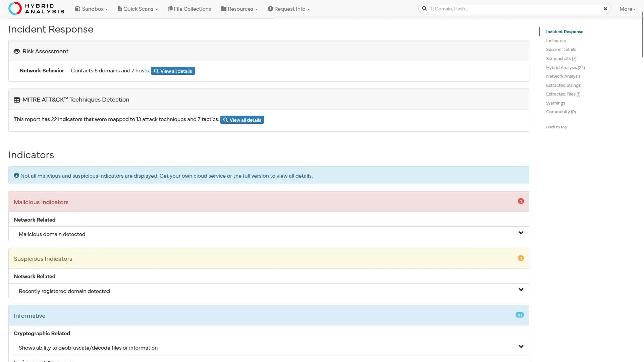Click the search magnifier icon
Viewport: 644px width, 362px height.
click(424, 9)
